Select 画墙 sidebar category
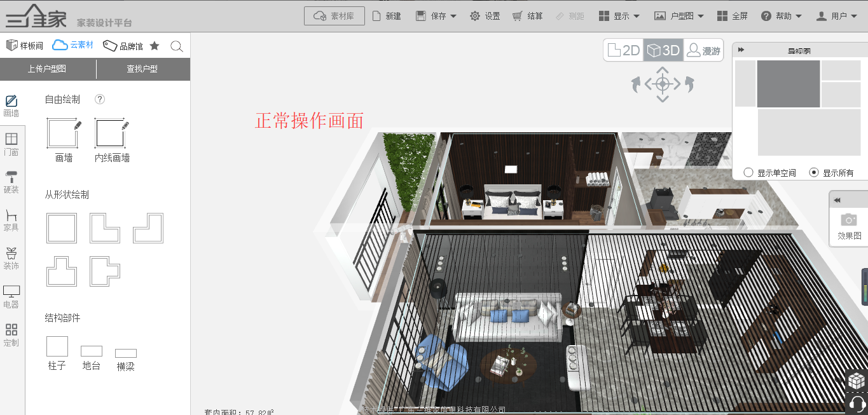The image size is (868, 415). (x=11, y=106)
